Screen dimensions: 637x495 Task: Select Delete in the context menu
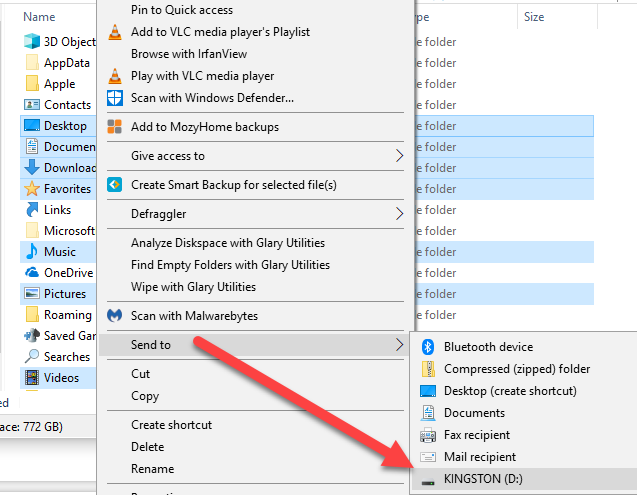tap(148, 447)
